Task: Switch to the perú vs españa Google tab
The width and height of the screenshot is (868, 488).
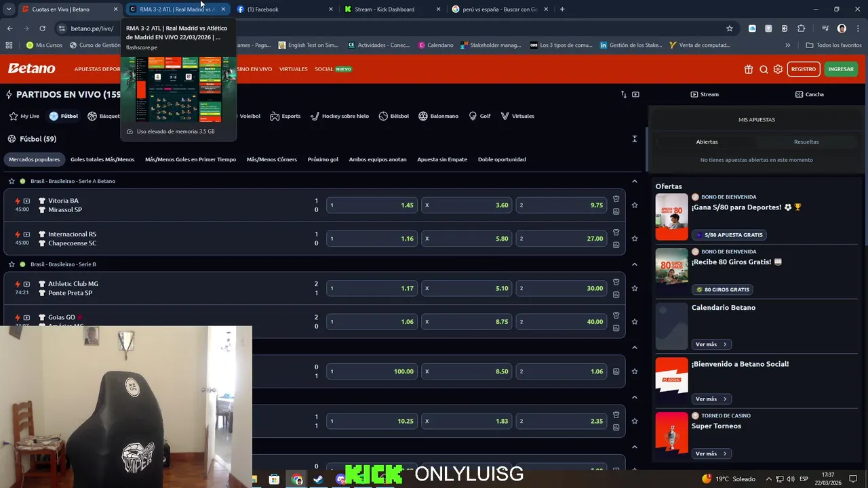Action: (500, 9)
